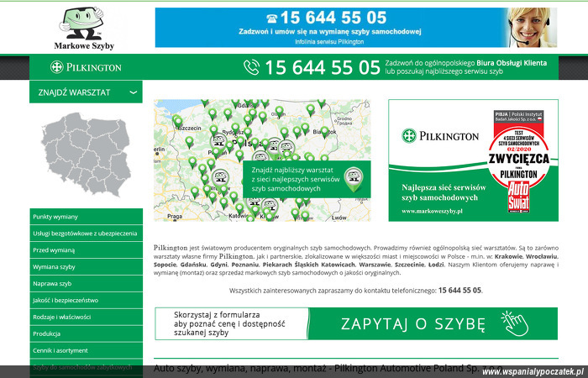Follow the Gdyni link
The image size is (588, 378).
pyautogui.click(x=218, y=265)
